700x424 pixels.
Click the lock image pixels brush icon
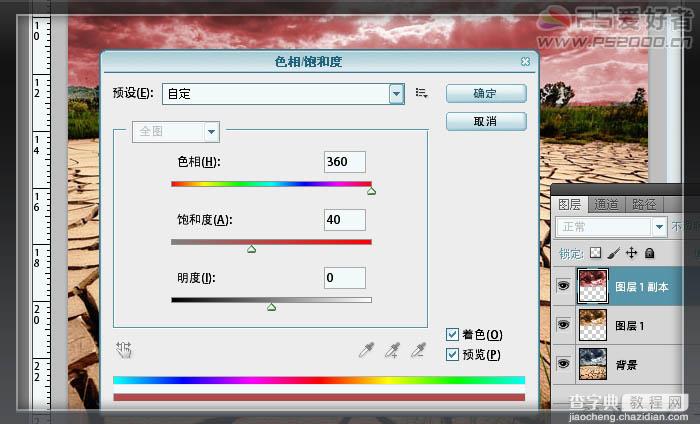tap(614, 253)
